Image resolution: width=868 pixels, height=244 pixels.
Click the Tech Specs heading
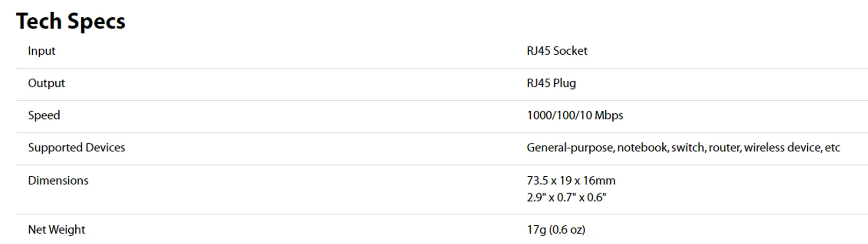pyautogui.click(x=71, y=22)
